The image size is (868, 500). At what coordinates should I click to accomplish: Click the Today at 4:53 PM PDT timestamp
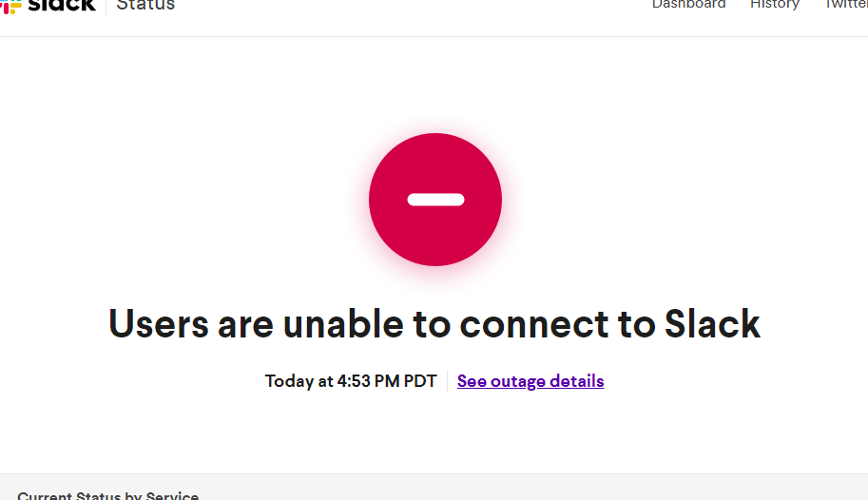pos(350,381)
